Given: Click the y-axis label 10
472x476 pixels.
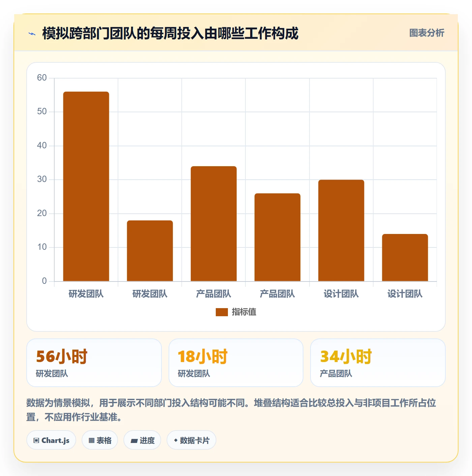Looking at the screenshot, I should (42, 247).
